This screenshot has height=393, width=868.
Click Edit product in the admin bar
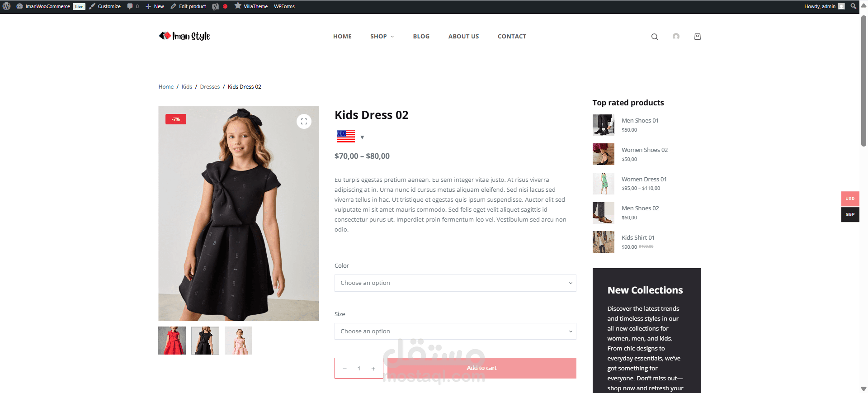[188, 6]
